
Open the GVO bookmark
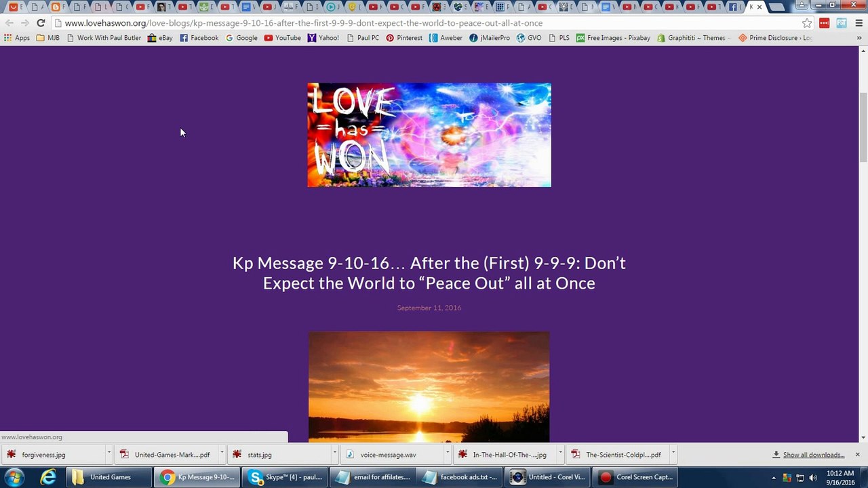coord(529,38)
